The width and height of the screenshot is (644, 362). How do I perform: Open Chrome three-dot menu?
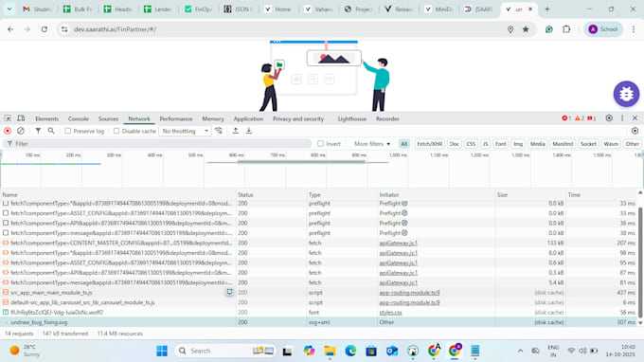(x=634, y=29)
